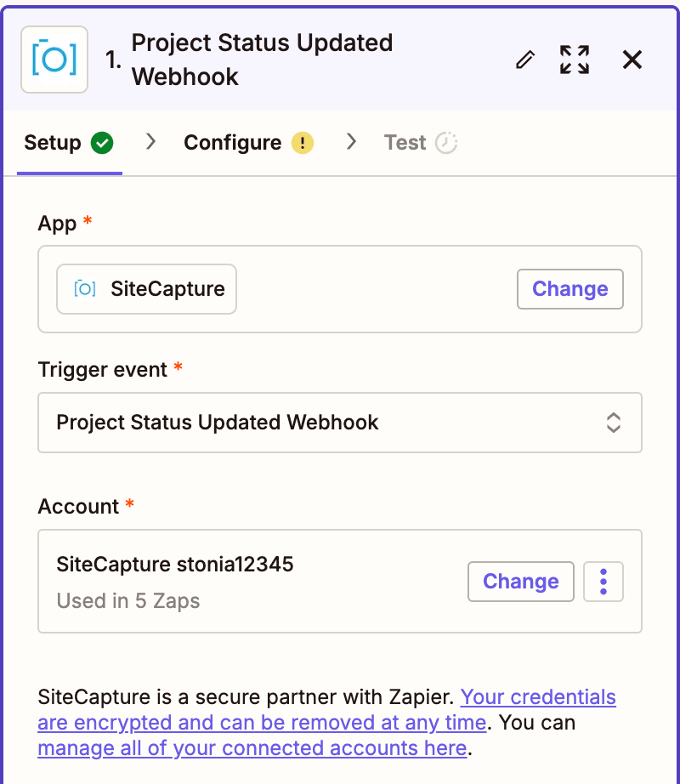Open manage all connected accounts link
Screen dimensions: 680x784
pyautogui.click(x=252, y=748)
